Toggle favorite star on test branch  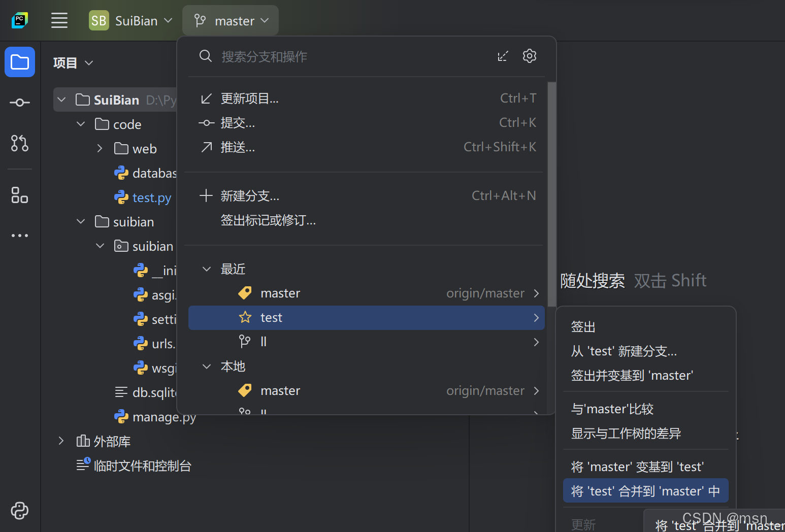(245, 317)
